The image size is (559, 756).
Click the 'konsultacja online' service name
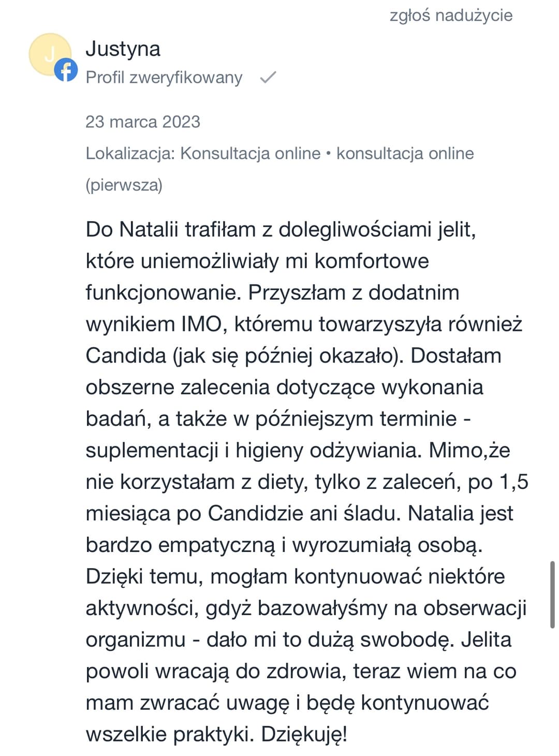(405, 153)
